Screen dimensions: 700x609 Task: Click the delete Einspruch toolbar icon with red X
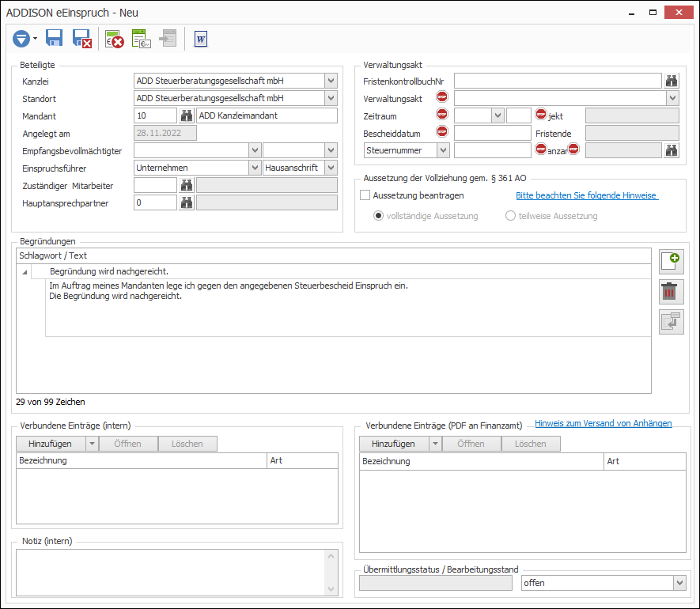point(114,39)
